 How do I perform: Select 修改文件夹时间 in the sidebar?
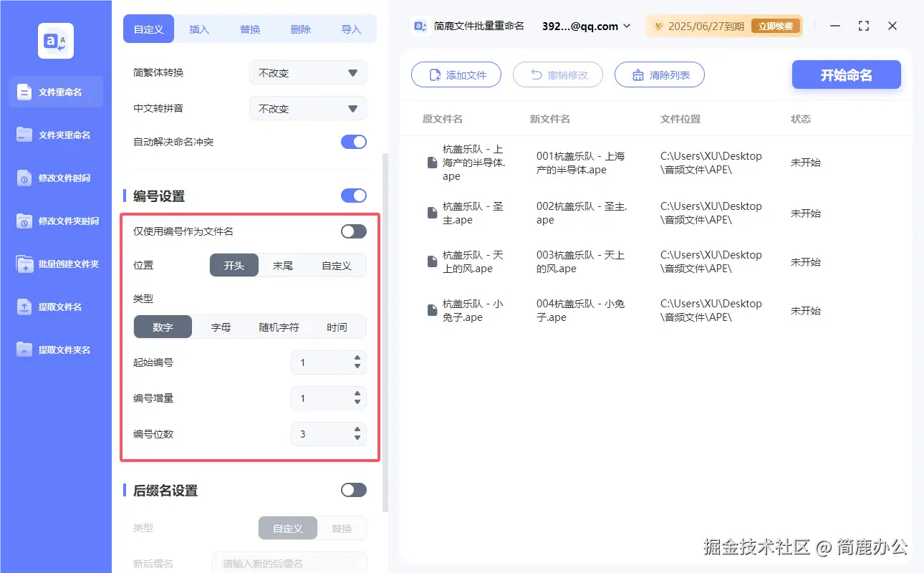[x=55, y=221]
